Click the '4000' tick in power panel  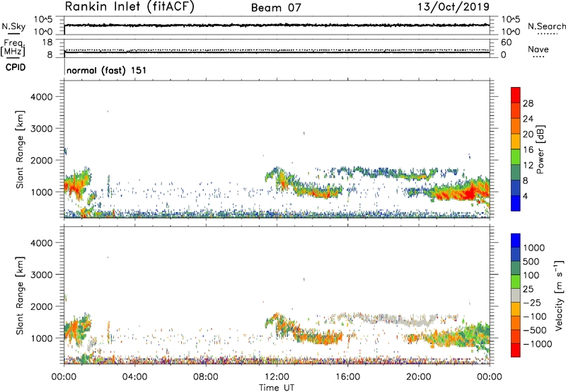tap(42, 97)
